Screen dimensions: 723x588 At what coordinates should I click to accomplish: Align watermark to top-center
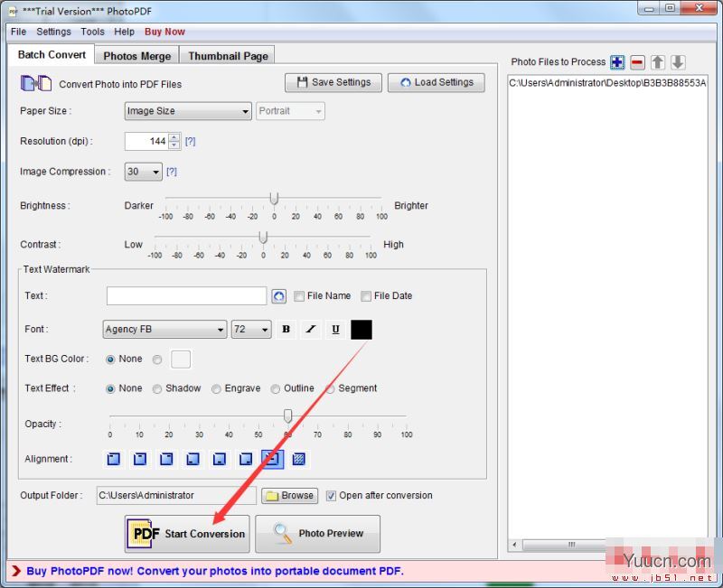tap(140, 459)
